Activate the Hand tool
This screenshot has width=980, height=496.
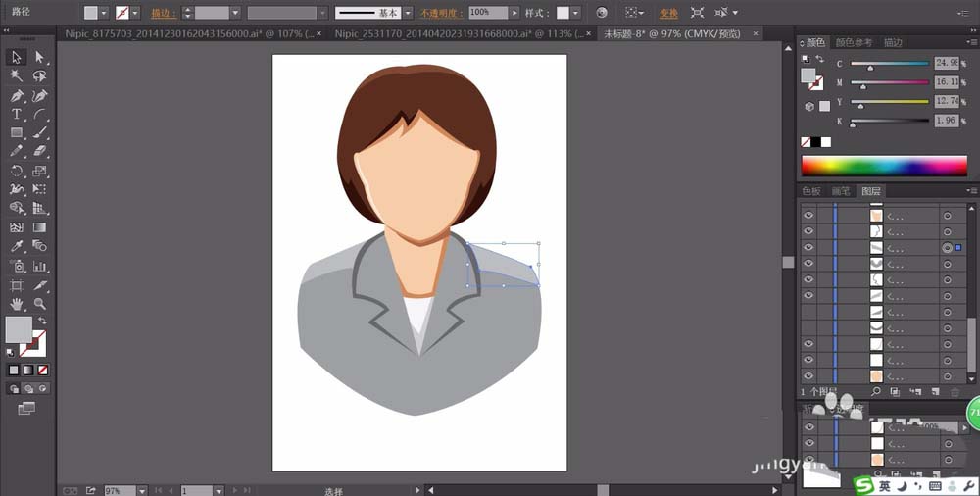tap(17, 304)
